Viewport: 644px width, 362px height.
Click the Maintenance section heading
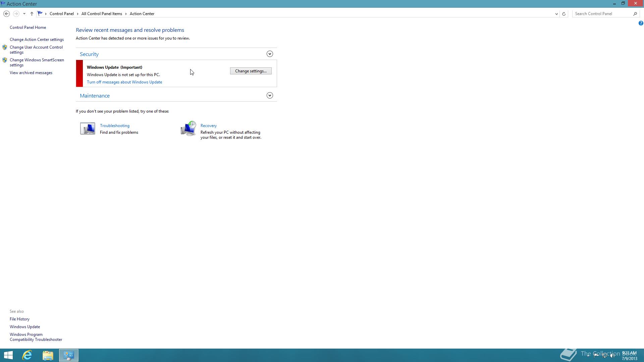pyautogui.click(x=95, y=96)
